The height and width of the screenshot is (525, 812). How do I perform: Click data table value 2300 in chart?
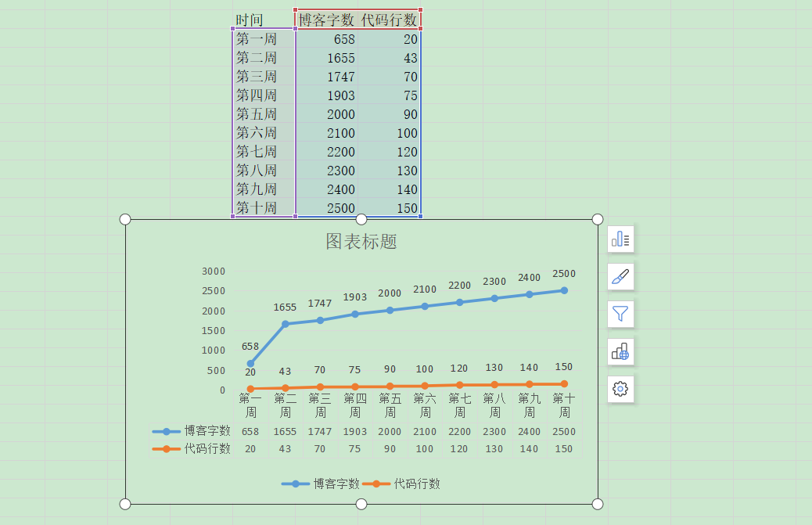pos(494,432)
